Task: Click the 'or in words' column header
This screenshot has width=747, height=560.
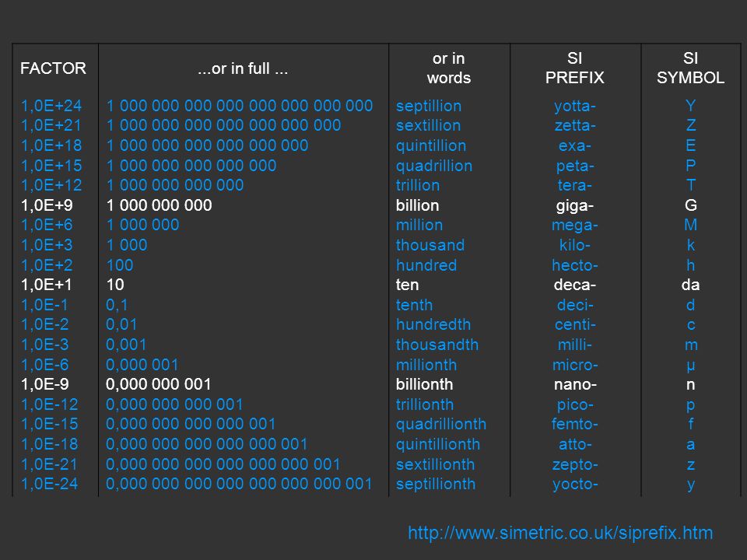Action: point(449,68)
